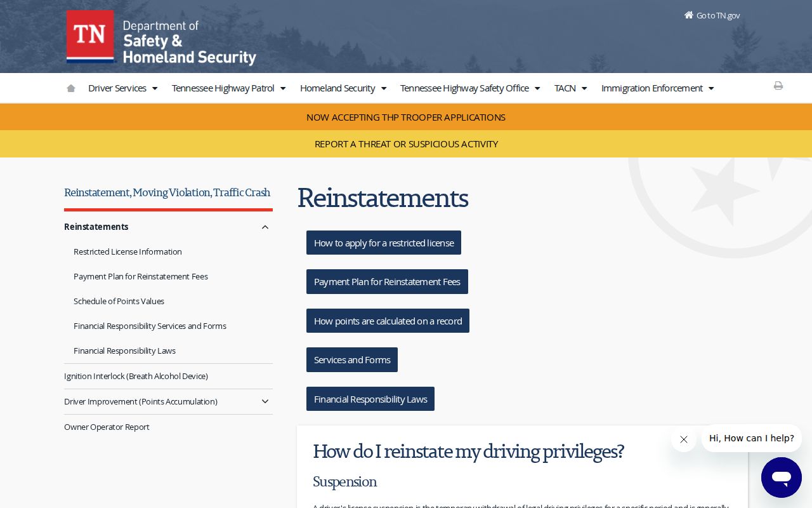
Task: Open Financial Responsibility Laws sidebar link
Action: 124,351
